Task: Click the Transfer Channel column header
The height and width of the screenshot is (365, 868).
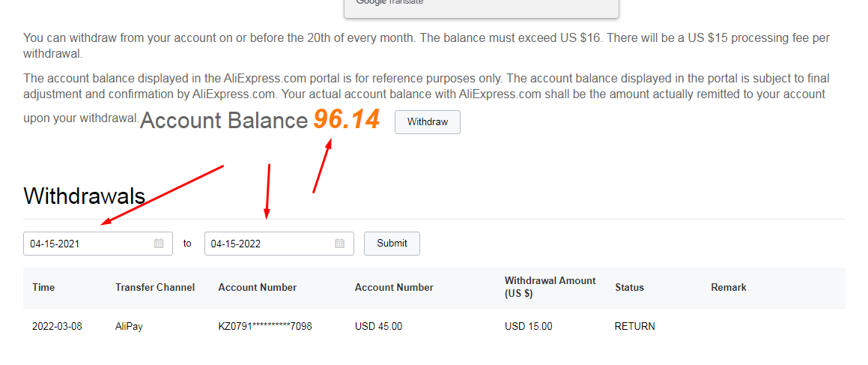Action: pyautogui.click(x=155, y=287)
